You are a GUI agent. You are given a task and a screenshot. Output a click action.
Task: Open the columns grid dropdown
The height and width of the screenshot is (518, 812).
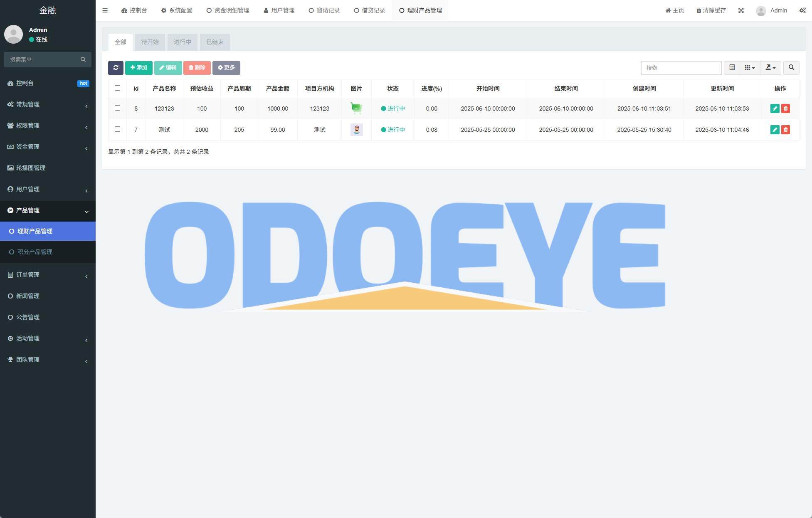(750, 68)
